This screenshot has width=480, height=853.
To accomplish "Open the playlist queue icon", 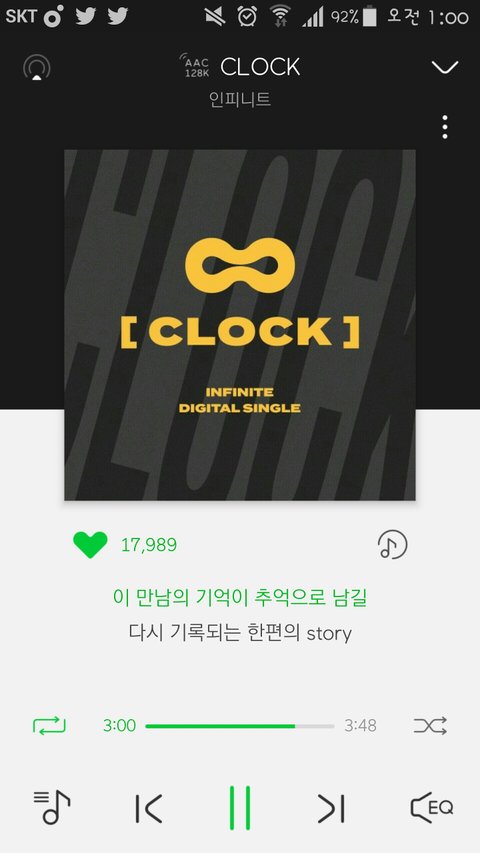I will click(x=52, y=808).
